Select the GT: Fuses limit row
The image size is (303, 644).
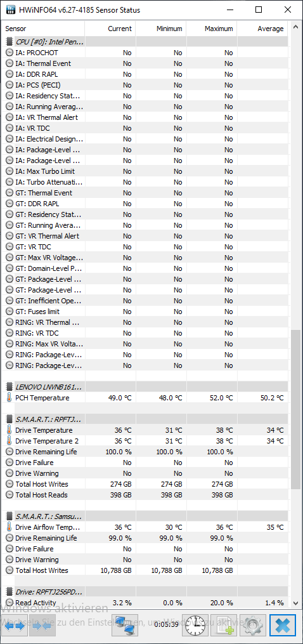(x=146, y=312)
